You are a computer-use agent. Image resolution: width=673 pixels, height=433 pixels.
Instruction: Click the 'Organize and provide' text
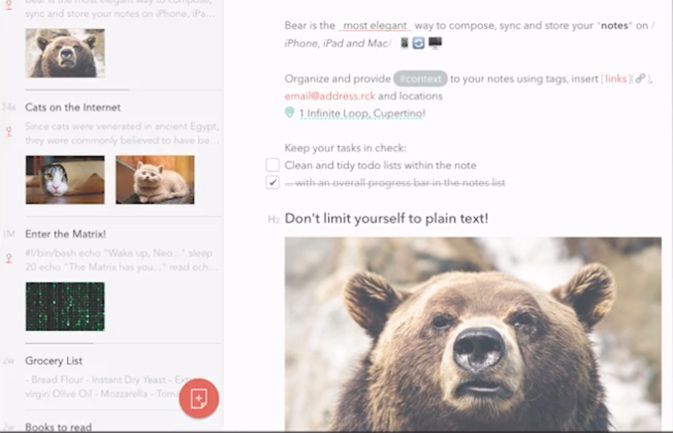338,79
